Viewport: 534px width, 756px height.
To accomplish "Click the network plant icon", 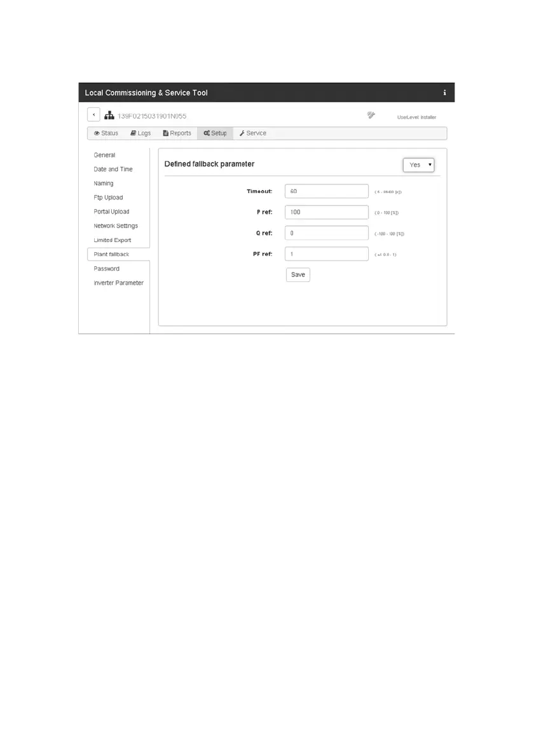I will 109,115.
